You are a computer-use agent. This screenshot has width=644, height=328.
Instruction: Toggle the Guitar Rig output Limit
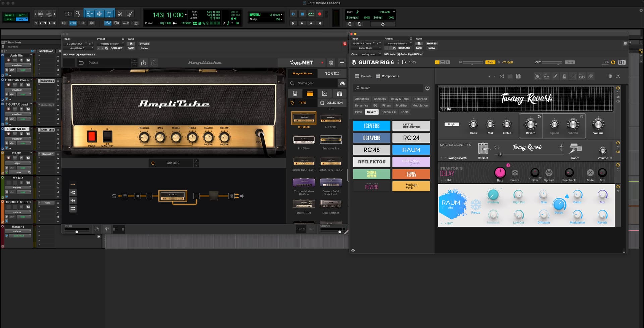(x=570, y=62)
